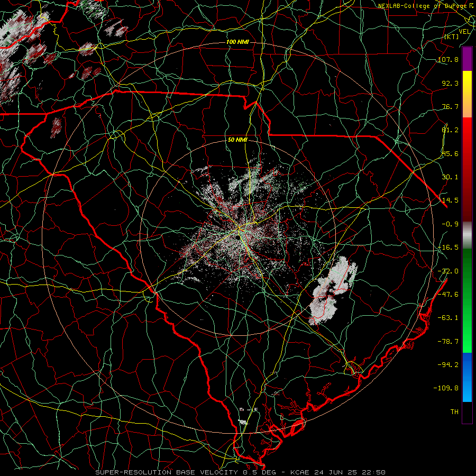Click the NEXLAB-College of DuPage credit text

(x=422, y=6)
